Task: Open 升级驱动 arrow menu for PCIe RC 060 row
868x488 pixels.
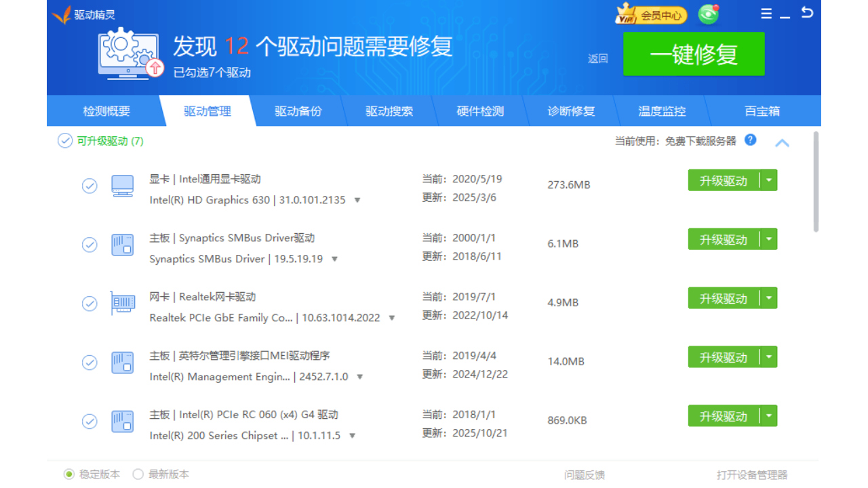Action: [768, 416]
